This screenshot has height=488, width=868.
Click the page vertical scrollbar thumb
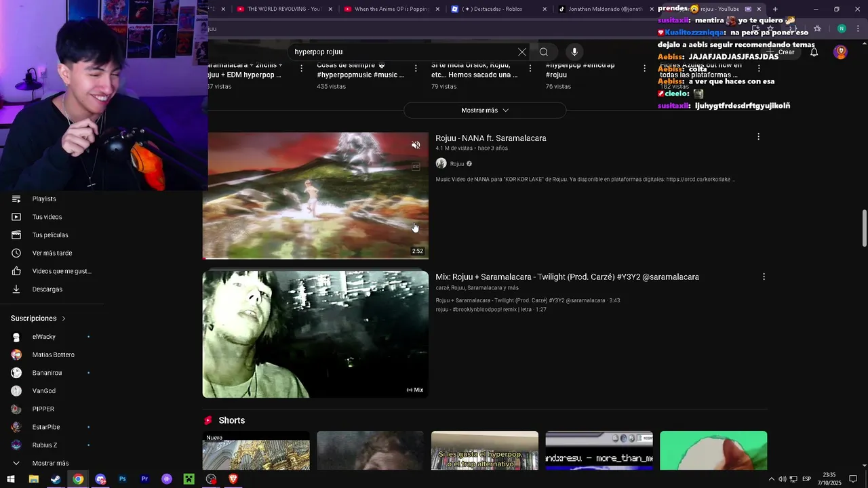[x=864, y=228]
